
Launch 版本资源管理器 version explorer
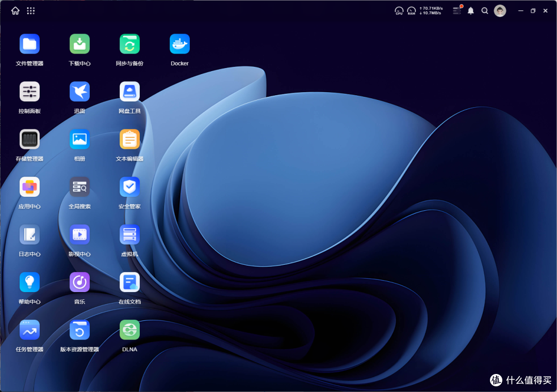pyautogui.click(x=79, y=330)
